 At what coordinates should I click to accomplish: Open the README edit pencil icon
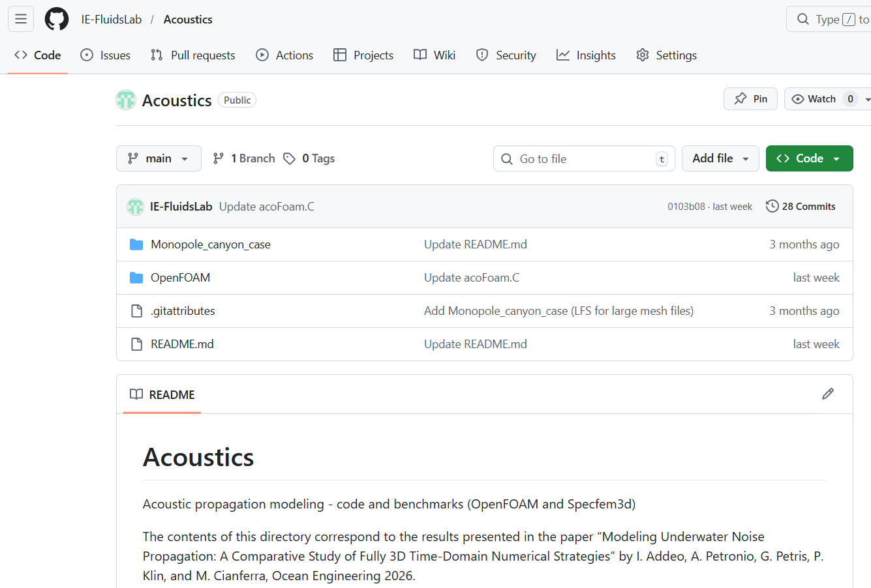click(x=828, y=394)
